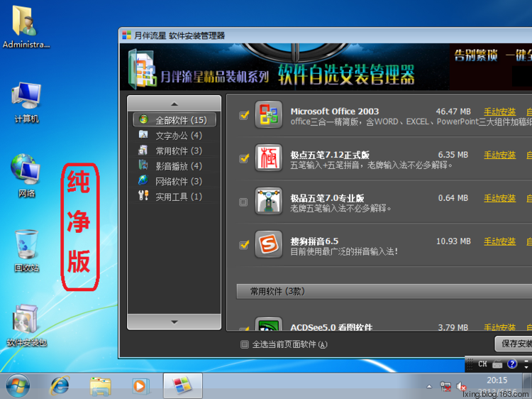532x399 pixels.
Task: Check the 极品五笔7.0专业版 checkbox
Action: click(243, 202)
